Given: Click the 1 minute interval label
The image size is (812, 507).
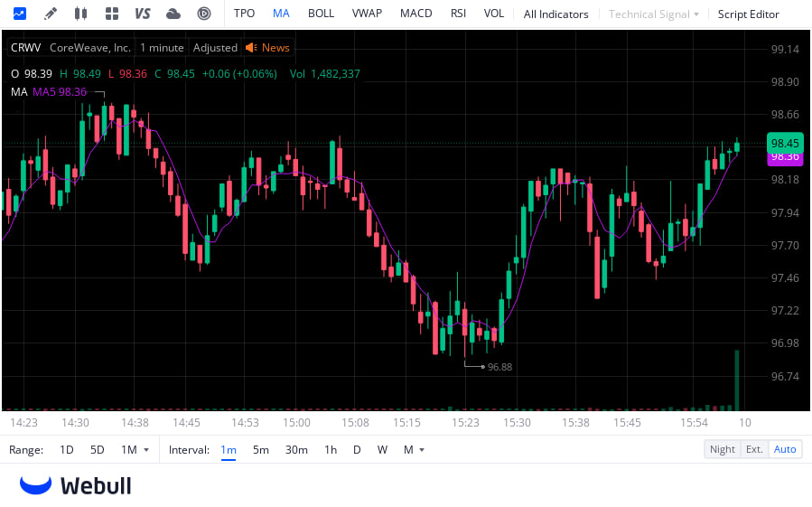Looking at the screenshot, I should coord(162,48).
